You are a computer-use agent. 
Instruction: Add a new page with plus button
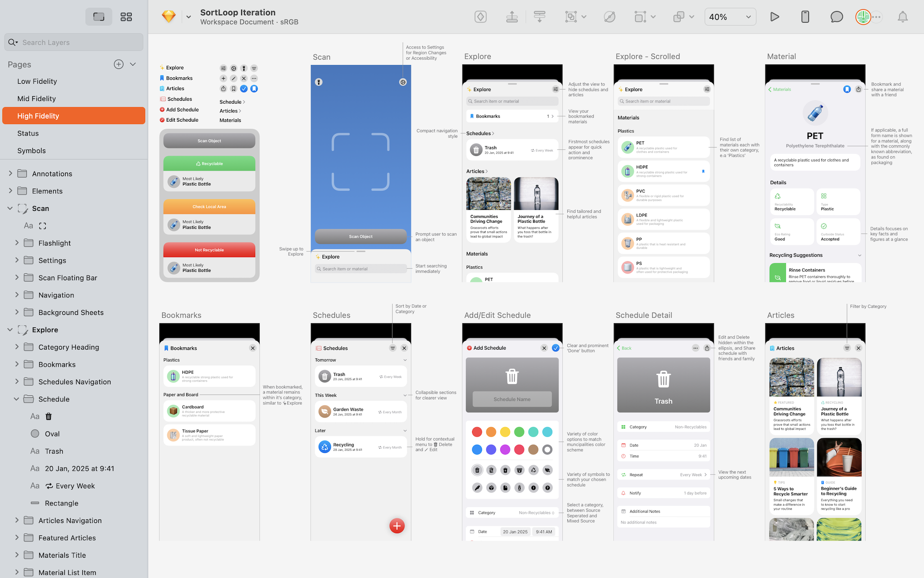click(119, 64)
